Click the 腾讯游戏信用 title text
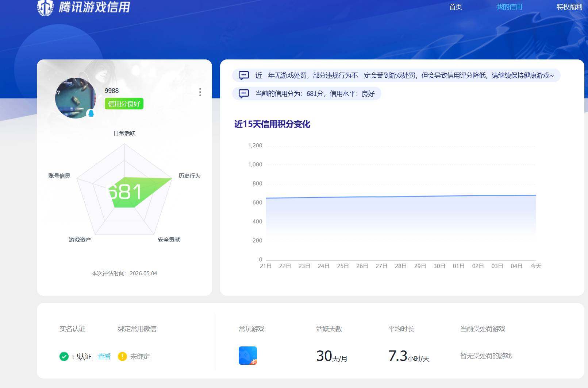588x388 pixels. point(94,7)
